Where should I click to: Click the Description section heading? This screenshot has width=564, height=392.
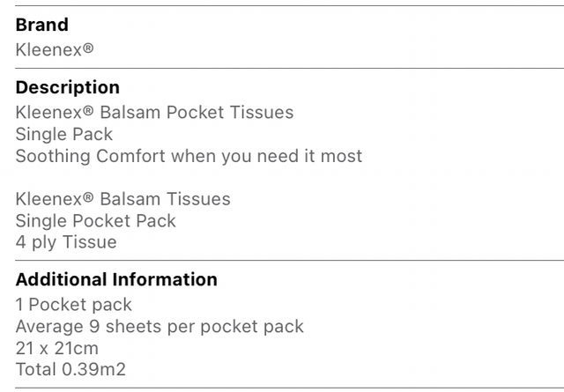click(68, 88)
